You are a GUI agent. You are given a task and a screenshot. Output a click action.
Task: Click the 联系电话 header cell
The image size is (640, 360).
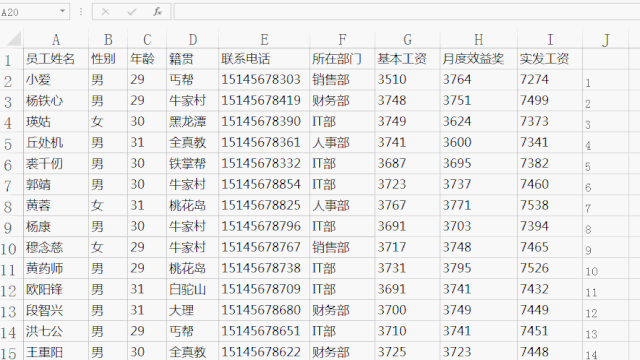click(x=264, y=59)
